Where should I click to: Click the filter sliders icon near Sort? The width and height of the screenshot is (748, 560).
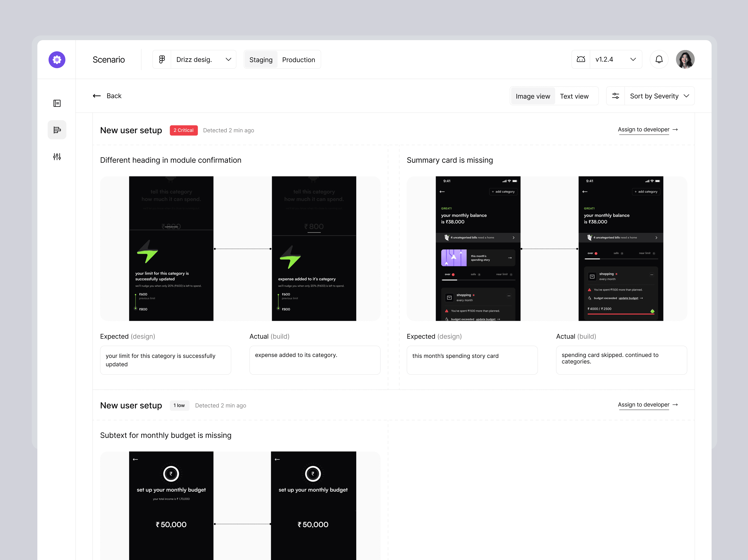click(x=615, y=96)
